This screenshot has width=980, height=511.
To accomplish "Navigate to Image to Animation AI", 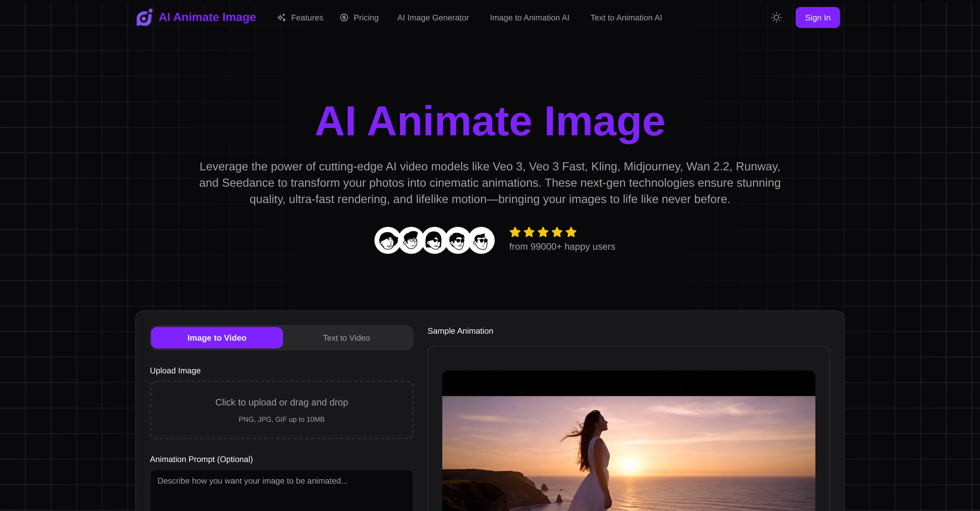I will tap(530, 17).
